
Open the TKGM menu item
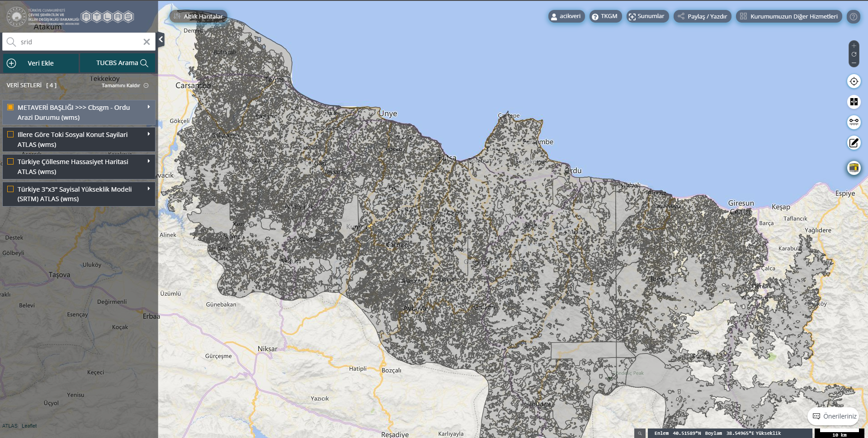[x=605, y=16]
